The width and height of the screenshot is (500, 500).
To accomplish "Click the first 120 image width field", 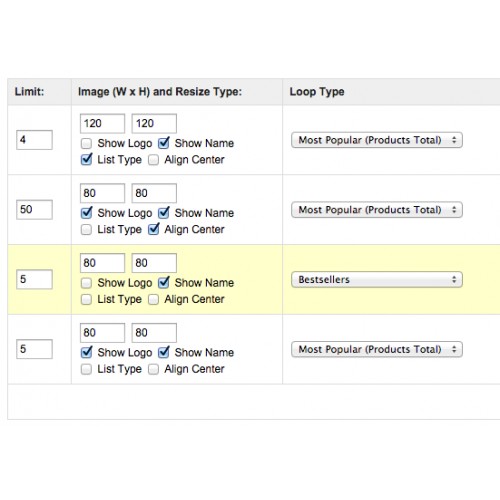I will click(x=102, y=123).
